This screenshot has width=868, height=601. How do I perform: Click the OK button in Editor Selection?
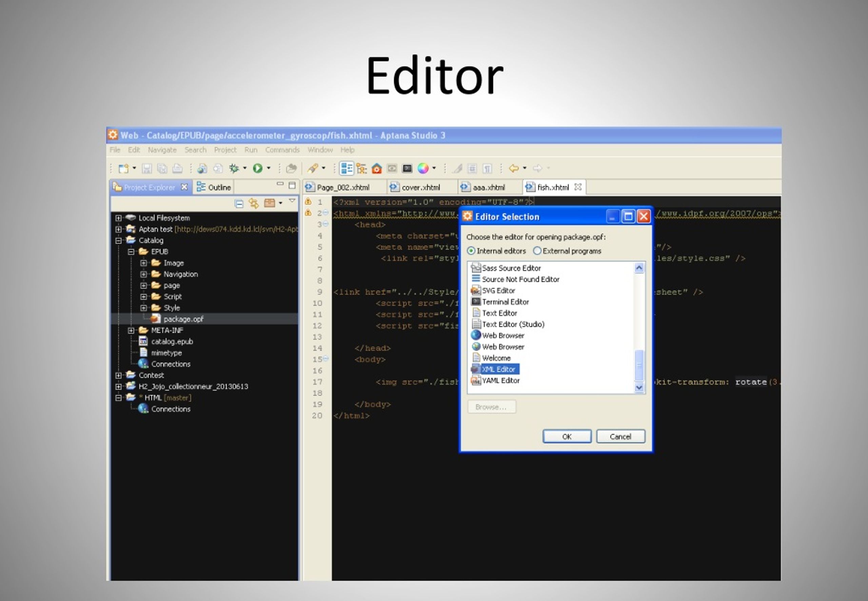pyautogui.click(x=567, y=437)
